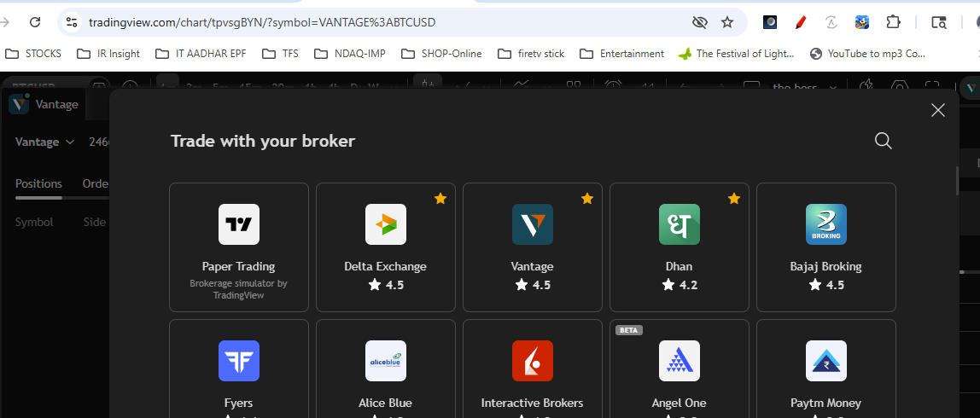Open the greyed-out circular extension icon
Viewport: 980px width, 418px height.
pos(831,22)
